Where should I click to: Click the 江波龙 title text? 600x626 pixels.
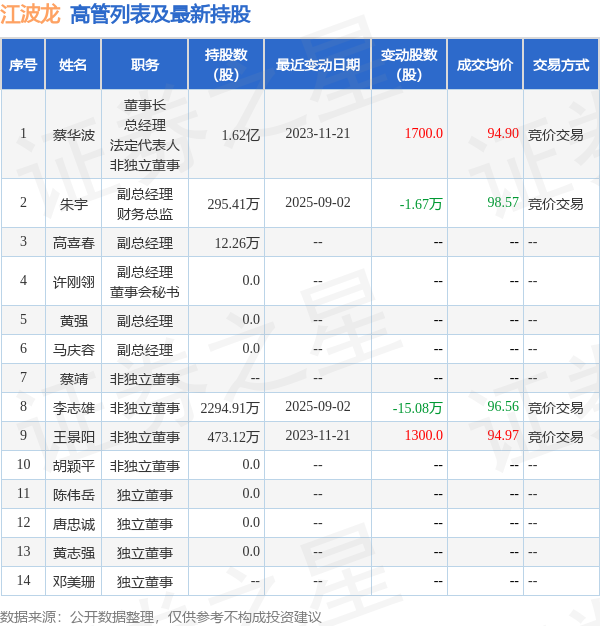(30, 14)
